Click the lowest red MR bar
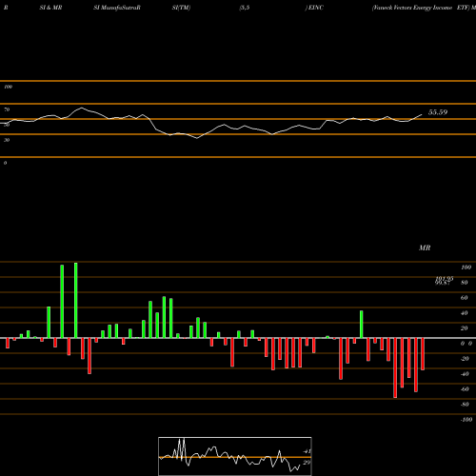The height and width of the screenshot is (476, 476). [395, 367]
